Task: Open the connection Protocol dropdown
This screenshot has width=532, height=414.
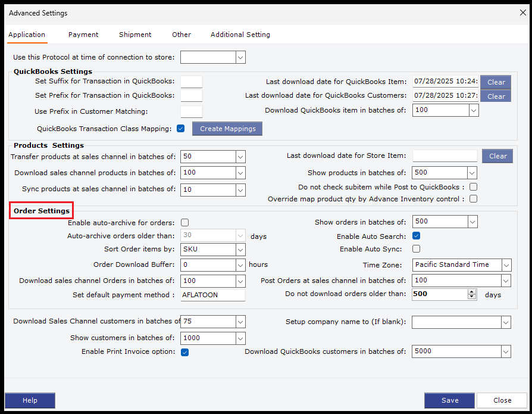Action: [x=240, y=57]
